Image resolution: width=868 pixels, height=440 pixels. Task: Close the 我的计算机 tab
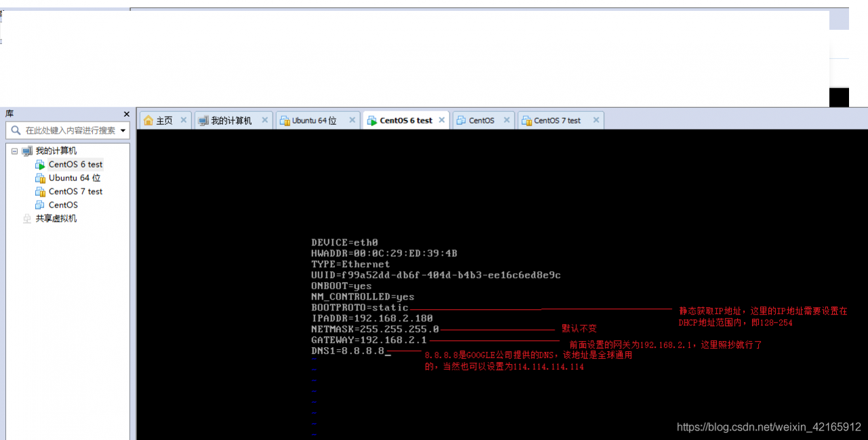click(x=265, y=120)
